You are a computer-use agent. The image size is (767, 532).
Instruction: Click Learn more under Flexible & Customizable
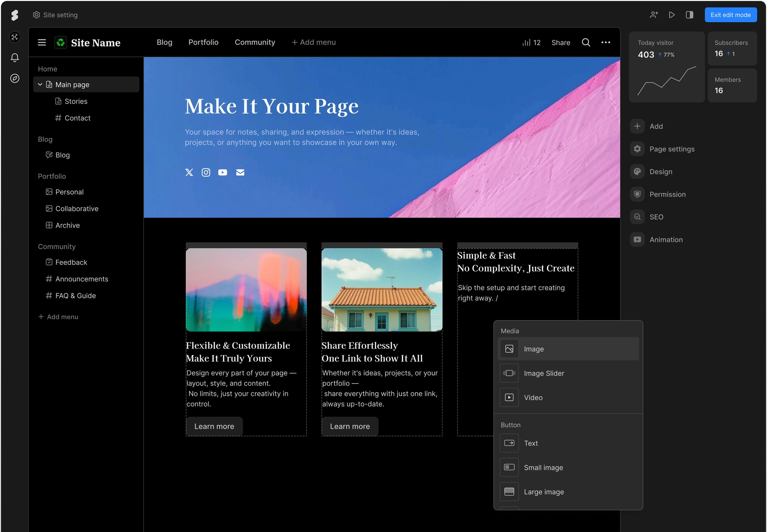point(214,426)
